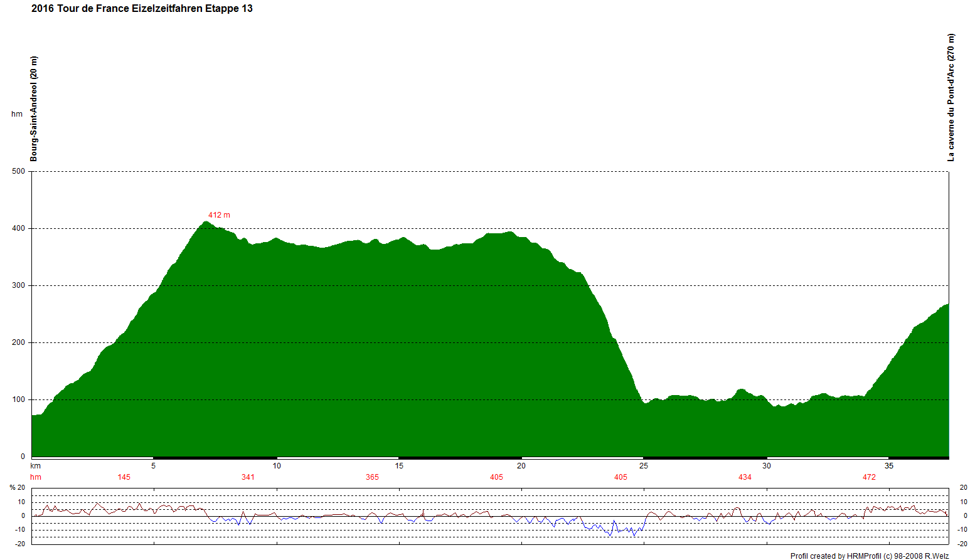Select the finish label 'La caverne du Pont-d'Arc (270 m)'
This screenshot has width=980, height=560.
coord(951,98)
